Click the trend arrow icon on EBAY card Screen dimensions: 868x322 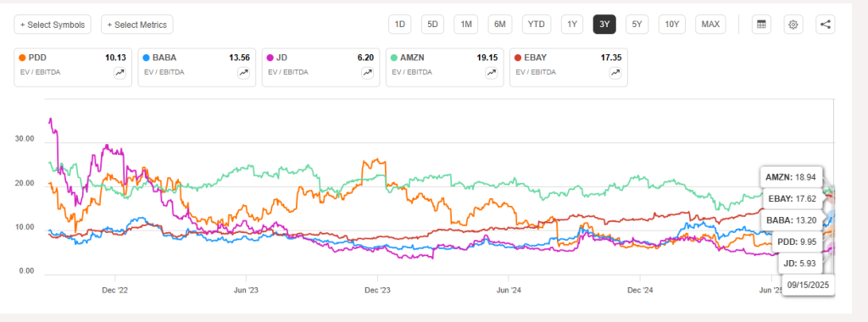pyautogui.click(x=615, y=73)
